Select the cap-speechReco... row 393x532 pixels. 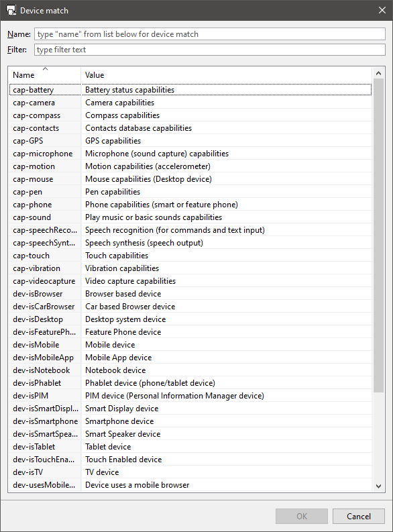pyautogui.click(x=190, y=230)
